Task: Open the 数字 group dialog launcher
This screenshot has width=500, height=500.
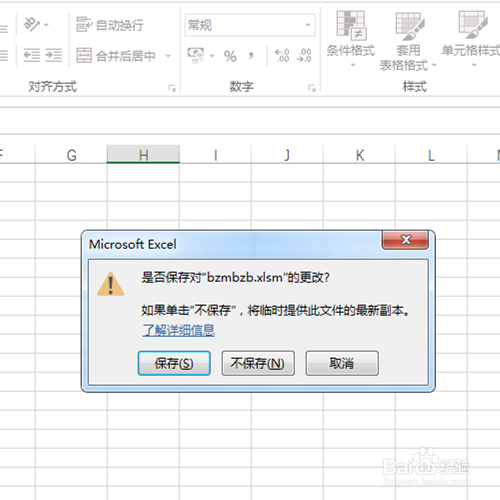Action: point(312,88)
